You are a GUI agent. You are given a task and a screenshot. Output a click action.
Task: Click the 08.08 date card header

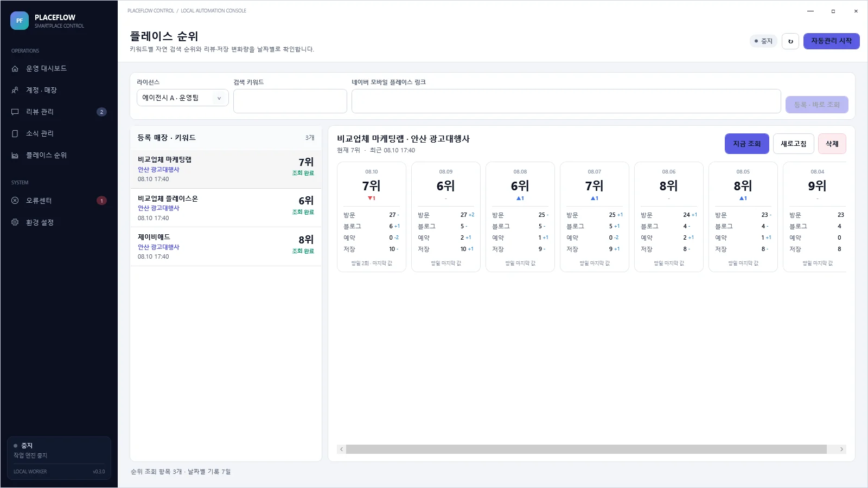tap(520, 172)
